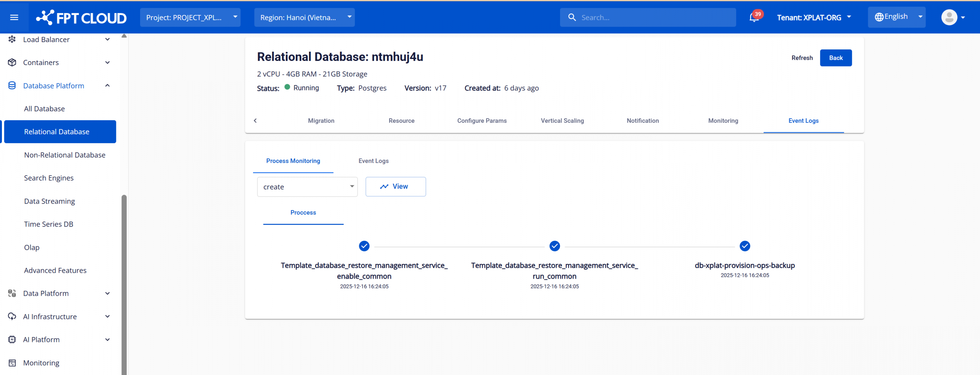Click the Monitoring sidebar icon

pyautogui.click(x=12, y=363)
